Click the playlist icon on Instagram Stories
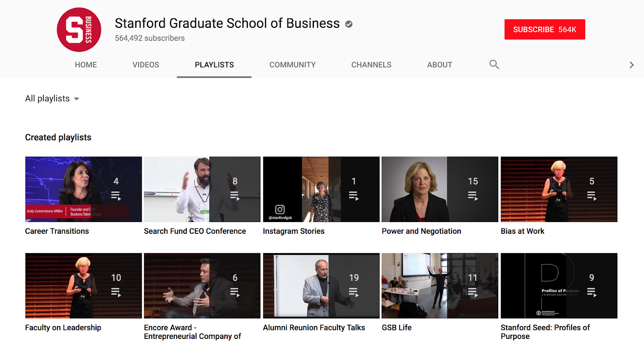The height and width of the screenshot is (347, 644). tap(354, 196)
